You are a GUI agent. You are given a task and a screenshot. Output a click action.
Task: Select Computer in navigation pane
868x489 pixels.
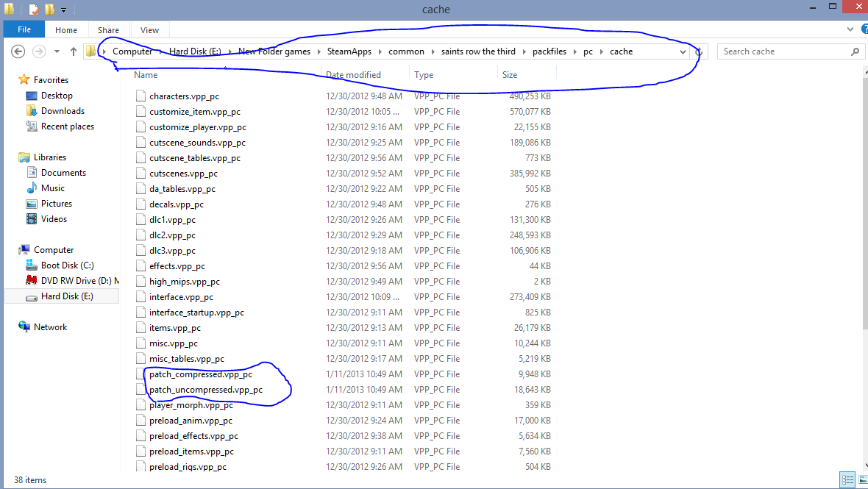[54, 250]
